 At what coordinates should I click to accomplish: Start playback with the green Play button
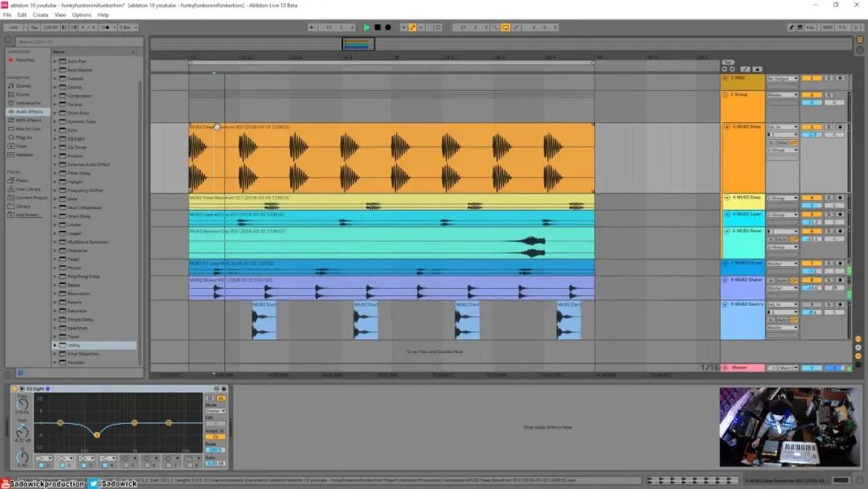tap(366, 27)
